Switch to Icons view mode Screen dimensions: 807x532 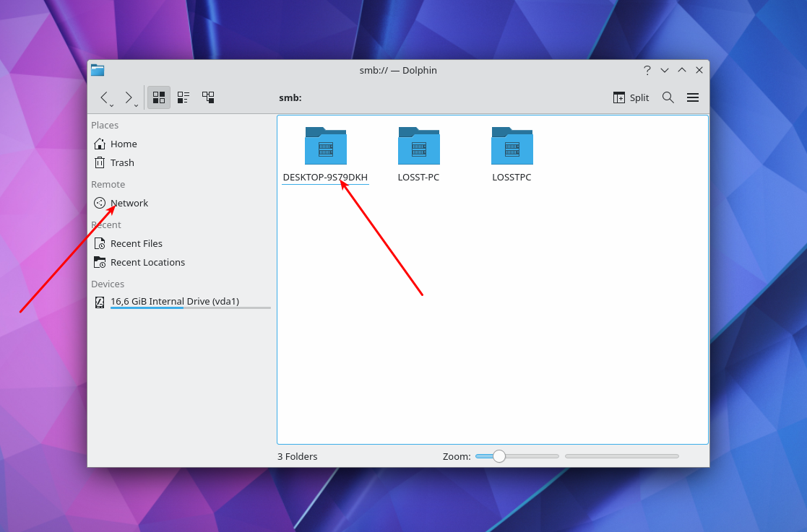[159, 97]
